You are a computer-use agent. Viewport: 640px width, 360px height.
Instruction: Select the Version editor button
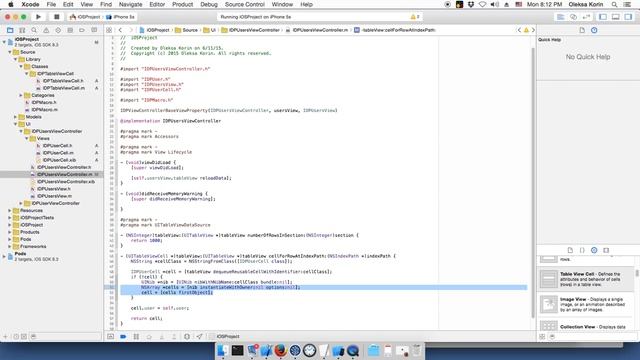(587, 17)
